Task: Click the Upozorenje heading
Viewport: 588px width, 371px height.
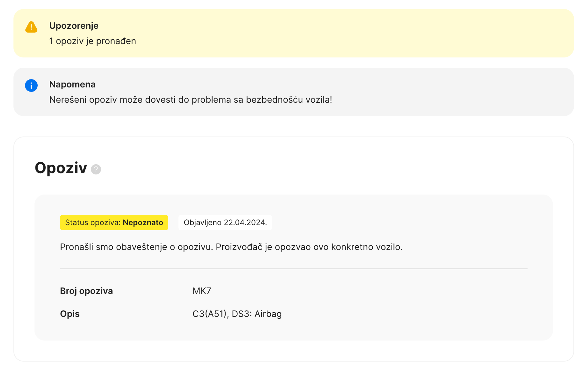Action: 74,26
